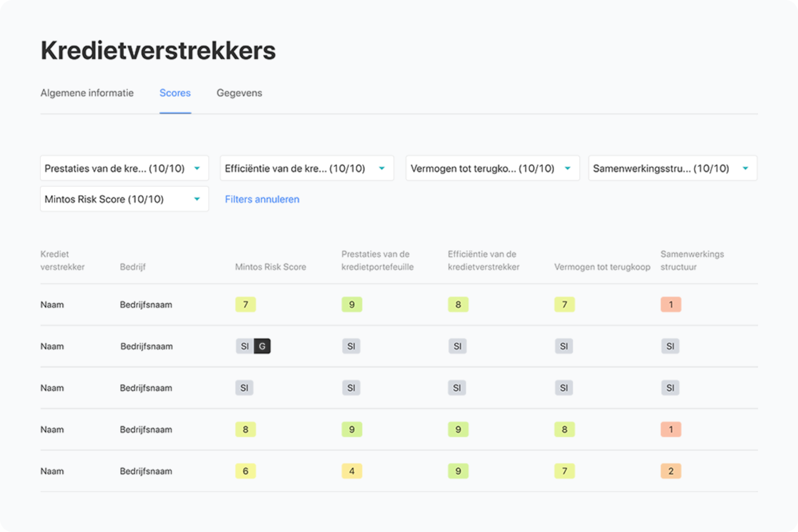The image size is (798, 532).
Task: Open the Prestaties van de kre... filter dropdown
Action: point(124,168)
